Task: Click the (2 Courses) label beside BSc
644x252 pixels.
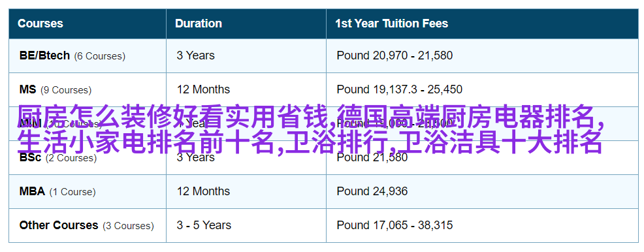Action: pos(71,158)
